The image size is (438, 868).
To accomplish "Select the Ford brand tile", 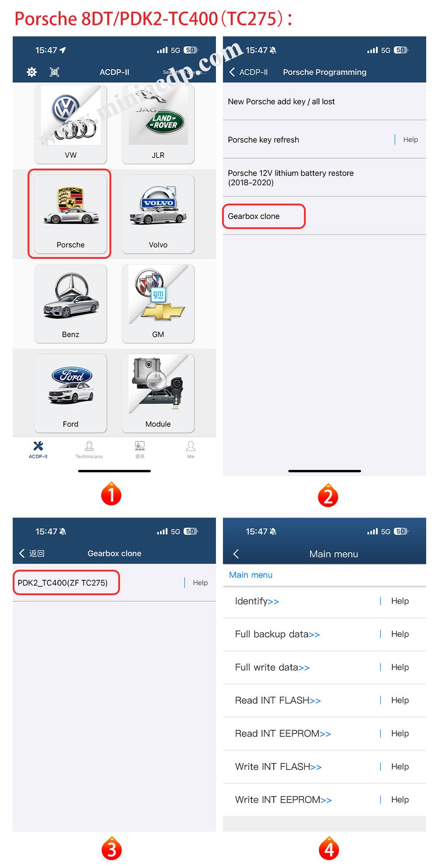I will (x=71, y=393).
